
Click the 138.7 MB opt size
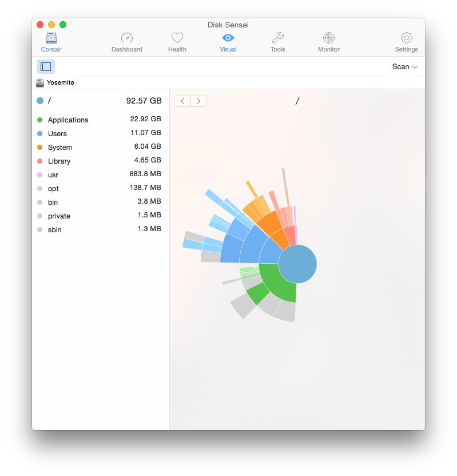145,188
